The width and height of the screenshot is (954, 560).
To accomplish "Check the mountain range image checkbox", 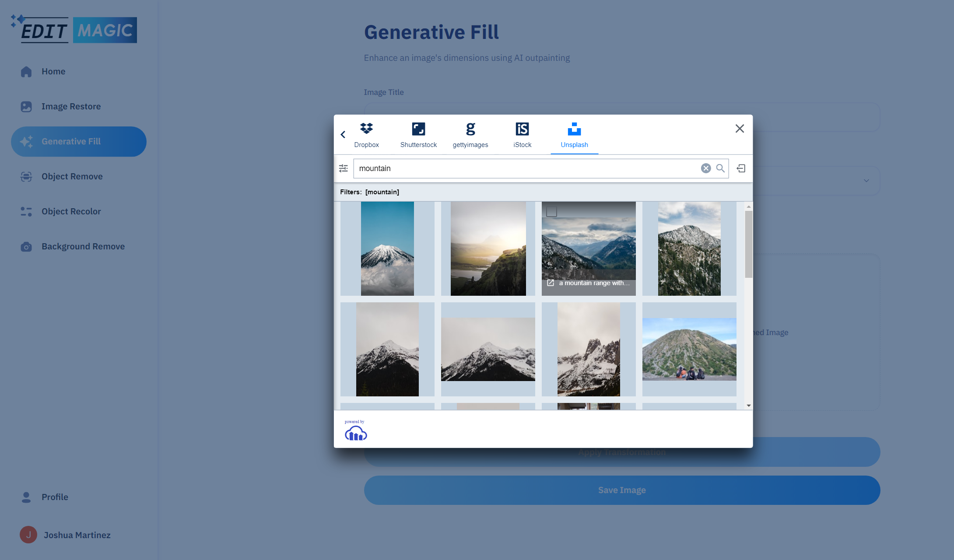I will [x=551, y=212].
